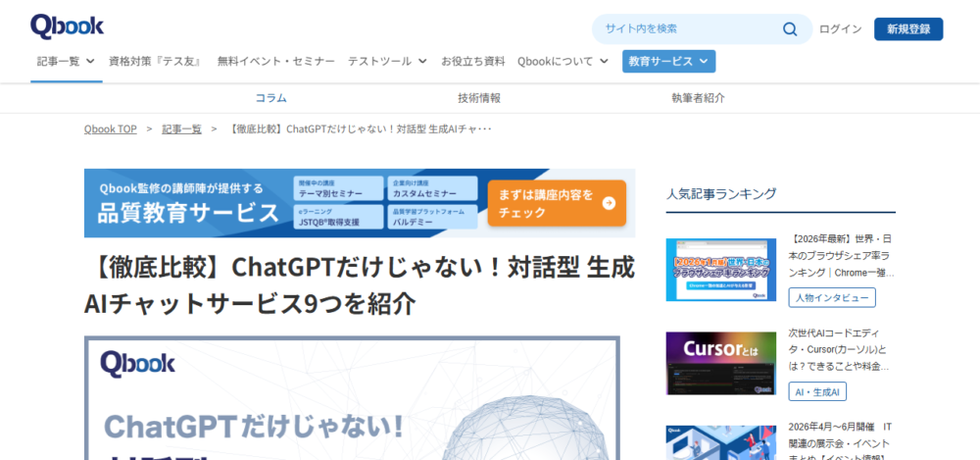Go to Qbook TOP breadcrumb
The image size is (980, 460).
(x=110, y=128)
